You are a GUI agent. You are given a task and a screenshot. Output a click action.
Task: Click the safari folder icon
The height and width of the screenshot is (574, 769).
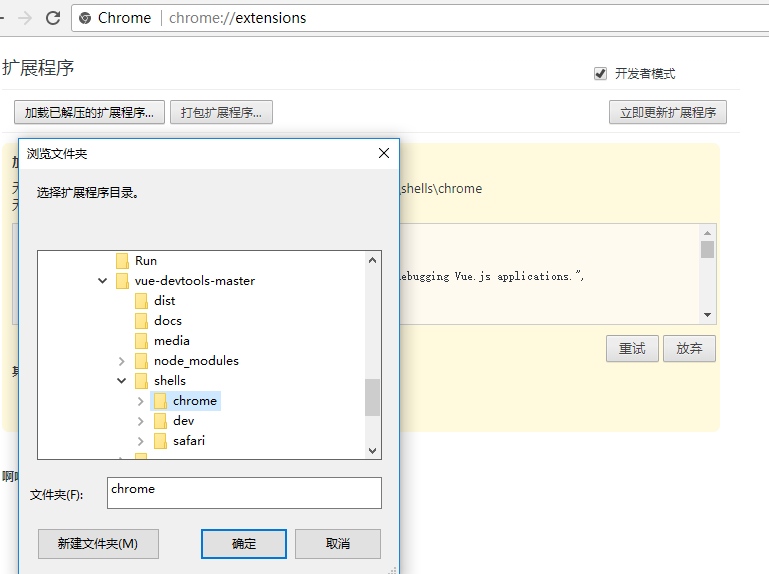tap(160, 441)
